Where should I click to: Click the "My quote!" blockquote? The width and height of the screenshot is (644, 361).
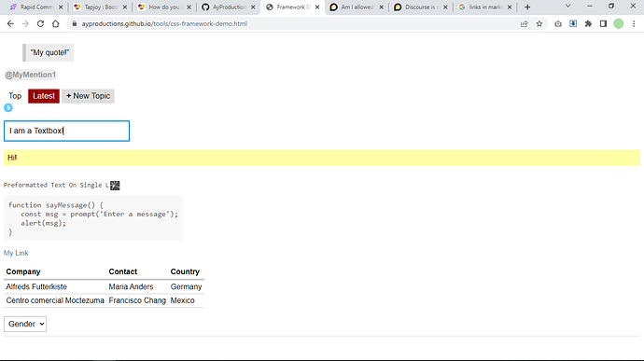coord(49,52)
